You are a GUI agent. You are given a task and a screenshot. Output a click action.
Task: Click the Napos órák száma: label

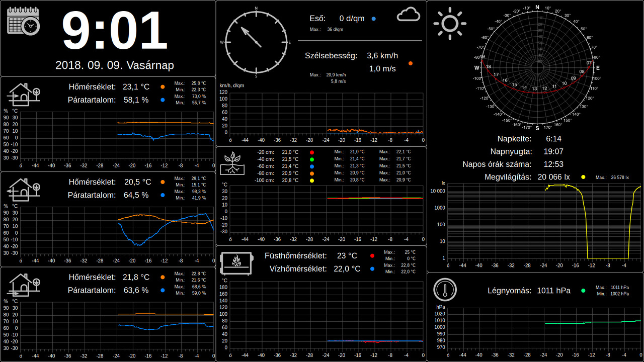497,164
